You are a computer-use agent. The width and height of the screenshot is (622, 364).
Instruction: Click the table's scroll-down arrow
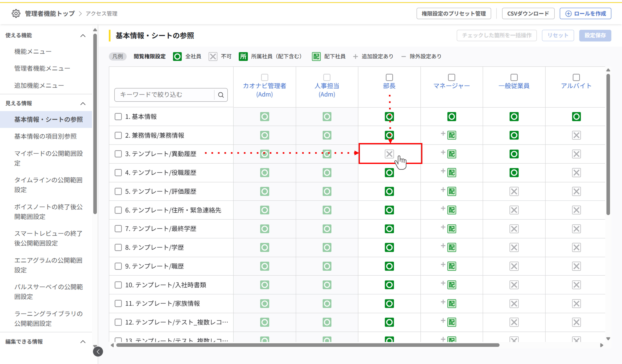(x=608, y=339)
